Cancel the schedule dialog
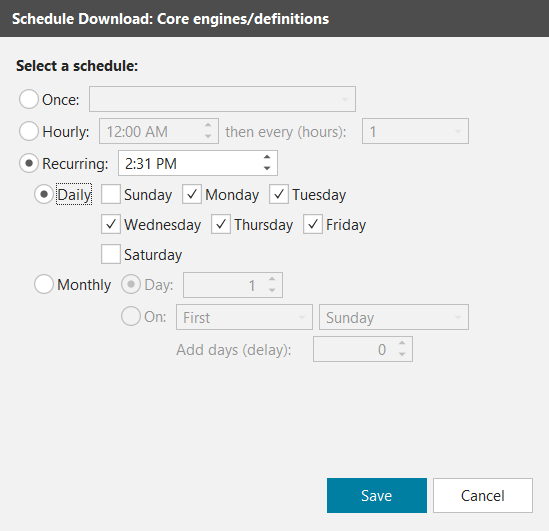 [x=483, y=495]
